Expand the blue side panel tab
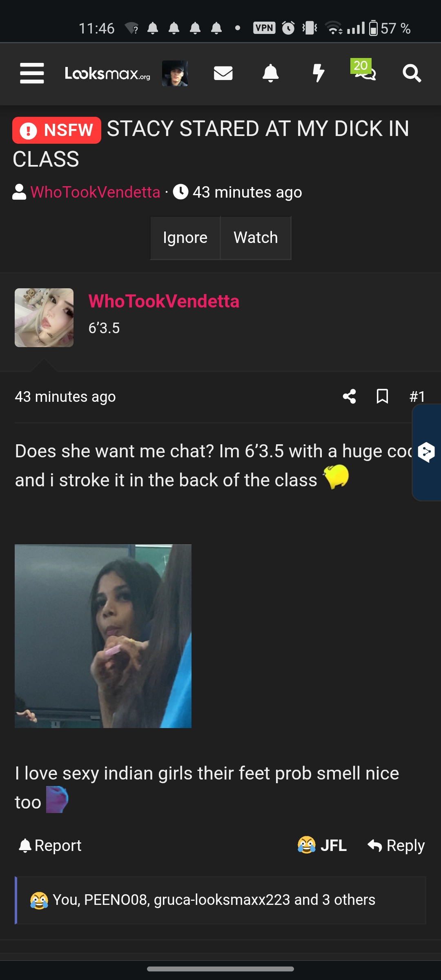The width and height of the screenshot is (441, 980). [x=427, y=452]
